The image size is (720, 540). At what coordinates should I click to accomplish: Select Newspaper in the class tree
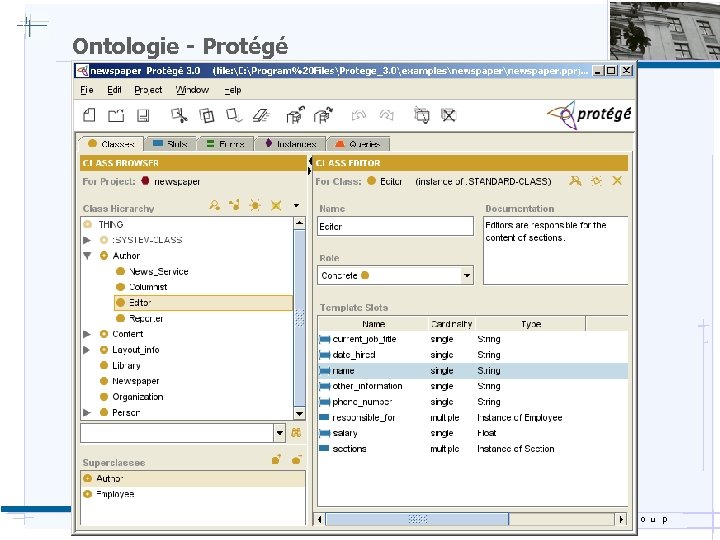[x=135, y=381]
